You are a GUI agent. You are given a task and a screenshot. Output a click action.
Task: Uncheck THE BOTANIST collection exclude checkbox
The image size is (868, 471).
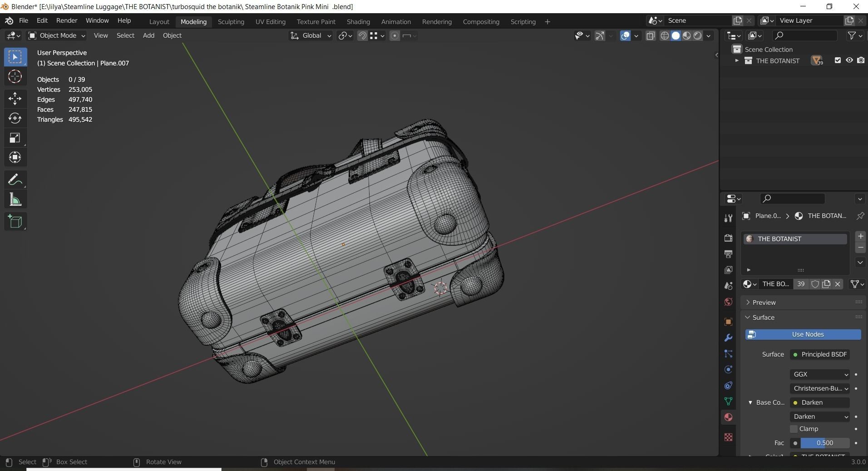pos(838,60)
